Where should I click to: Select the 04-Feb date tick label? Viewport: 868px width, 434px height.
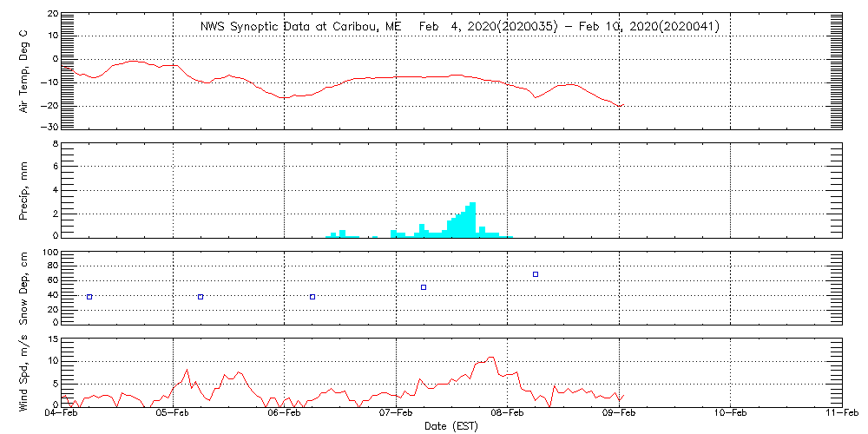click(x=62, y=415)
